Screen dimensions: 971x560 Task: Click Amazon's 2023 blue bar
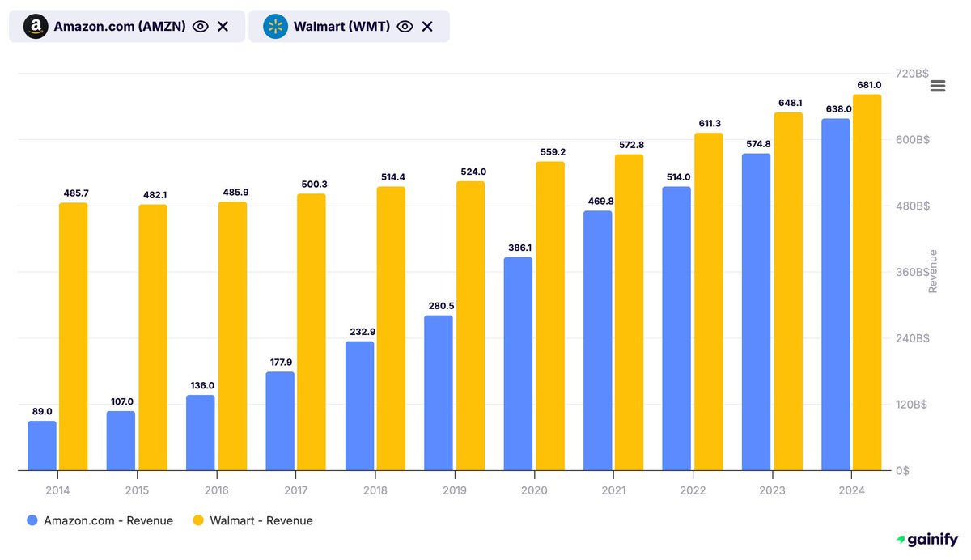pos(756,312)
